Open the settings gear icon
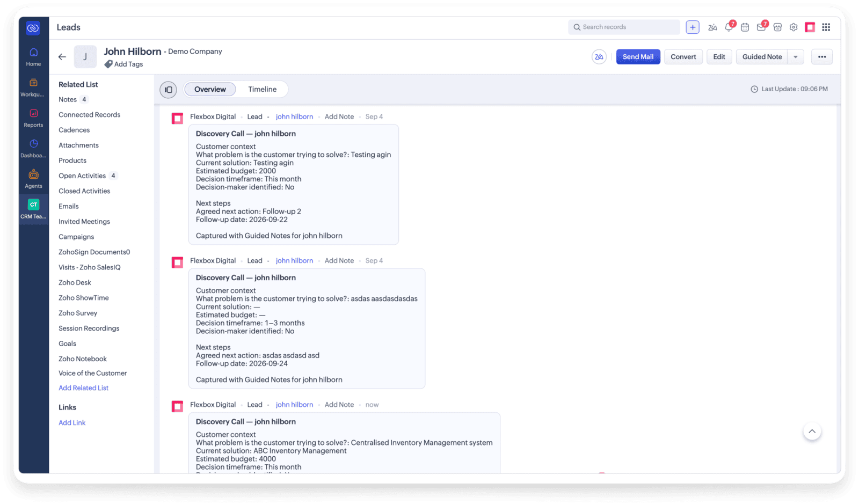This screenshot has width=859, height=504. (x=794, y=27)
